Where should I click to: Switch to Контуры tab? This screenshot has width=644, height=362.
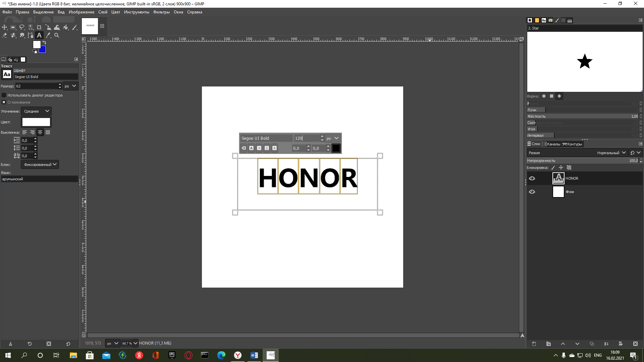coord(572,144)
